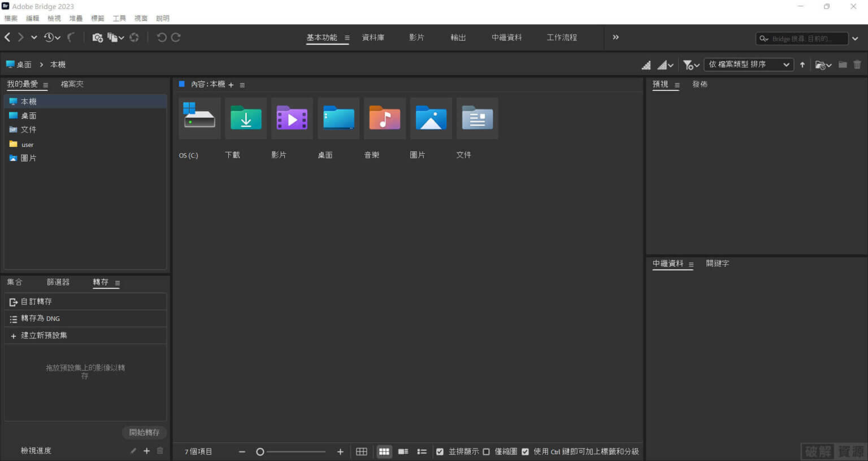Screen dimensions: 868x461
Task: Disable the Ctrl 鍵標籤和分級 checkbox
Action: (526, 451)
